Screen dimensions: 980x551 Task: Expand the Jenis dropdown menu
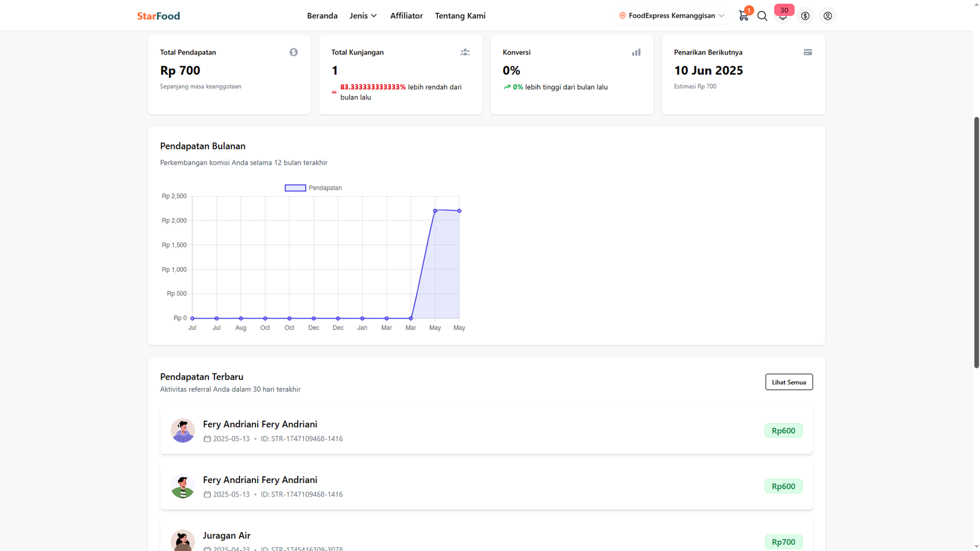(363, 16)
